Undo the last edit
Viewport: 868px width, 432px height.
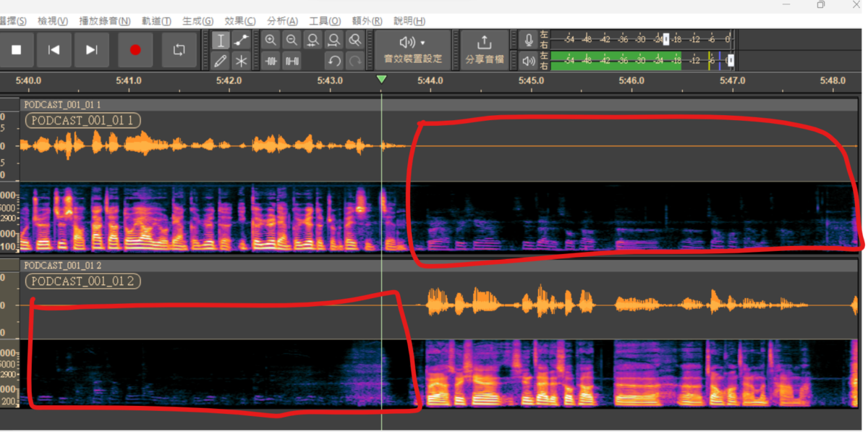coord(333,60)
